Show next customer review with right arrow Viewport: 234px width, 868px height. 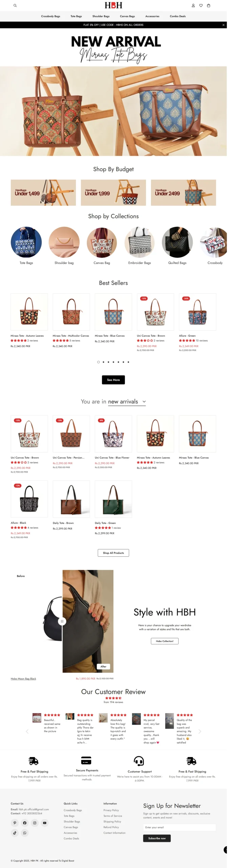(200, 731)
